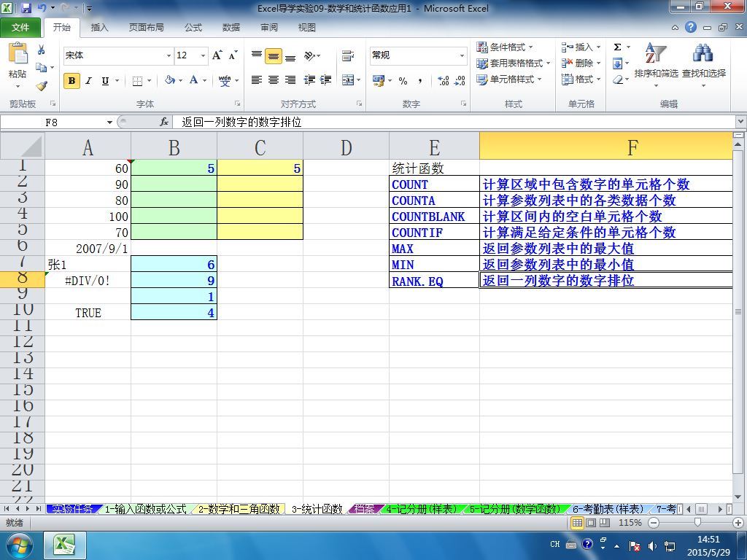Click the Clear eraser icon

(x=617, y=79)
